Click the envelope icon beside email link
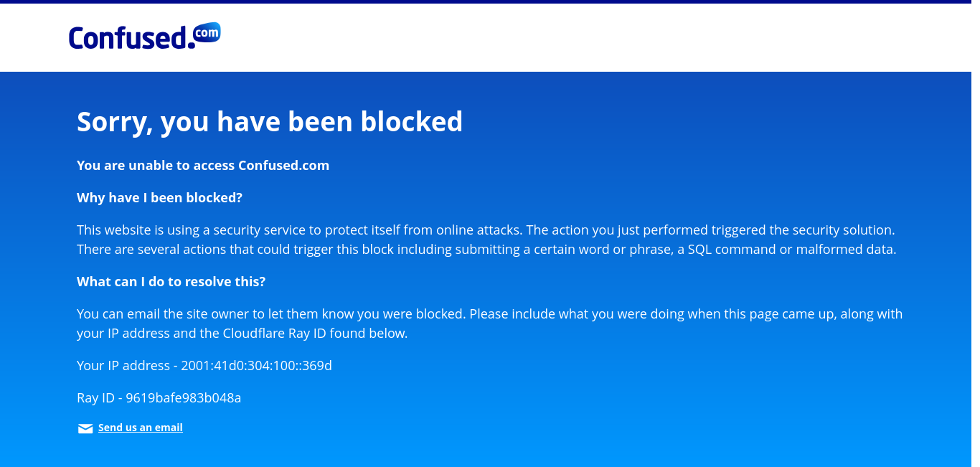Viewport: 980px width, 467px height. coord(85,429)
